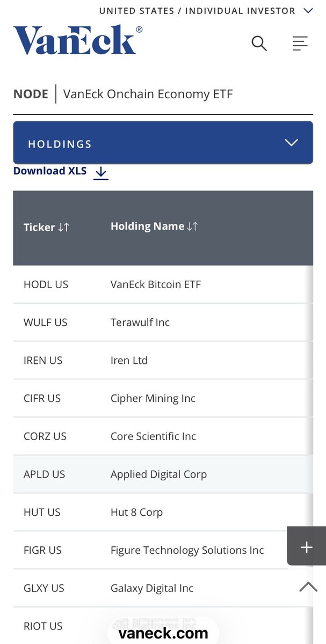
Task: Click the NODE ticker label
Action: coord(31,94)
